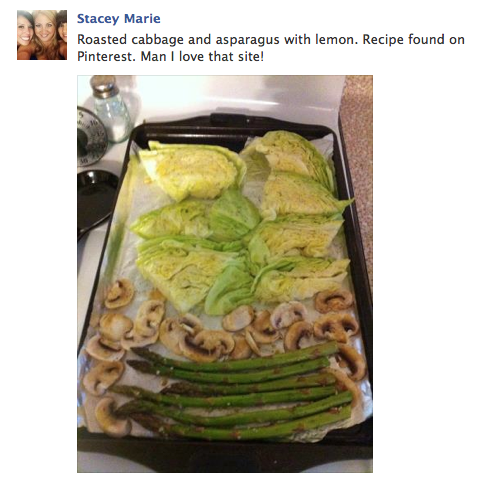
Task: Click the baking tray's bottom handle
Action: click(x=225, y=458)
